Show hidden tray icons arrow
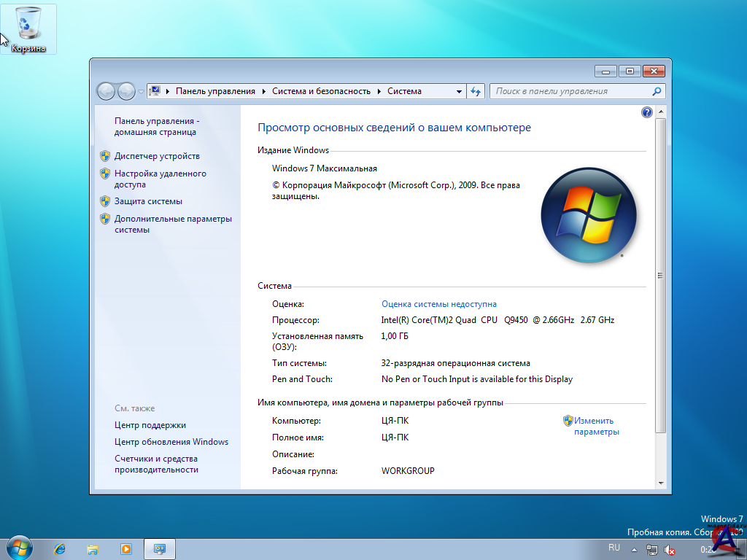Screen dimensions: 747x560 (x=634, y=550)
